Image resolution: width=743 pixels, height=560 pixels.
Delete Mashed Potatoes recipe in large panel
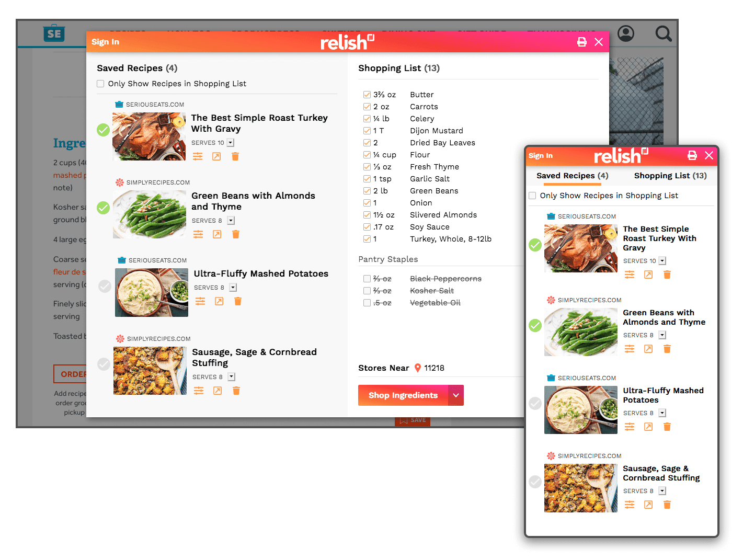coord(238,301)
